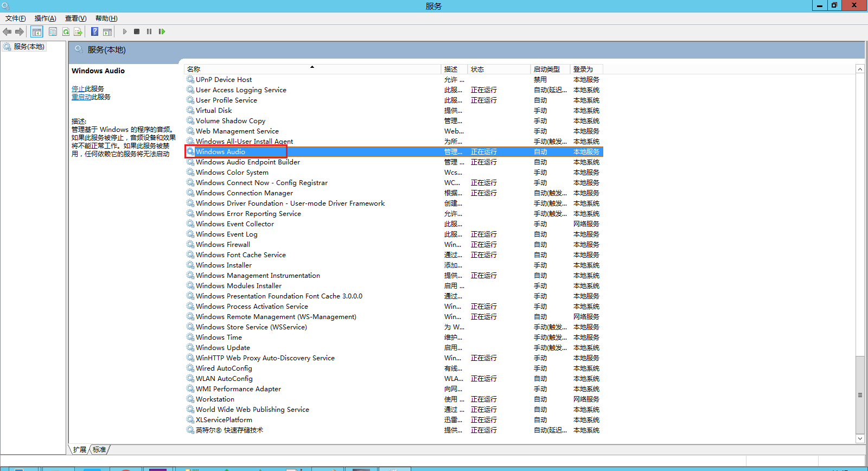Image resolution: width=868 pixels, height=471 pixels.
Task: Click the Forward arrow in the toolbar
Action: pyautogui.click(x=20, y=31)
